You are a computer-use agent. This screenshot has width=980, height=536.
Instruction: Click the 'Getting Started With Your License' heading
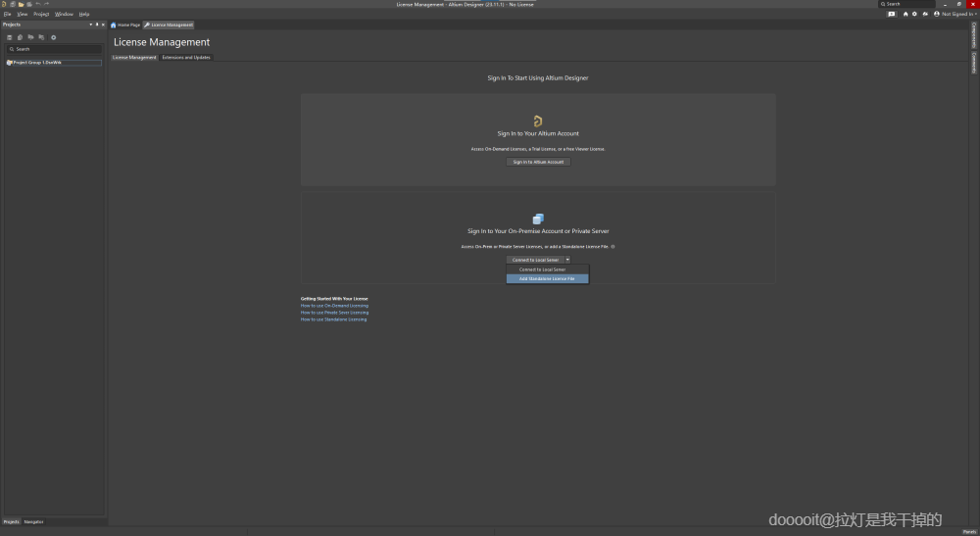334,299
